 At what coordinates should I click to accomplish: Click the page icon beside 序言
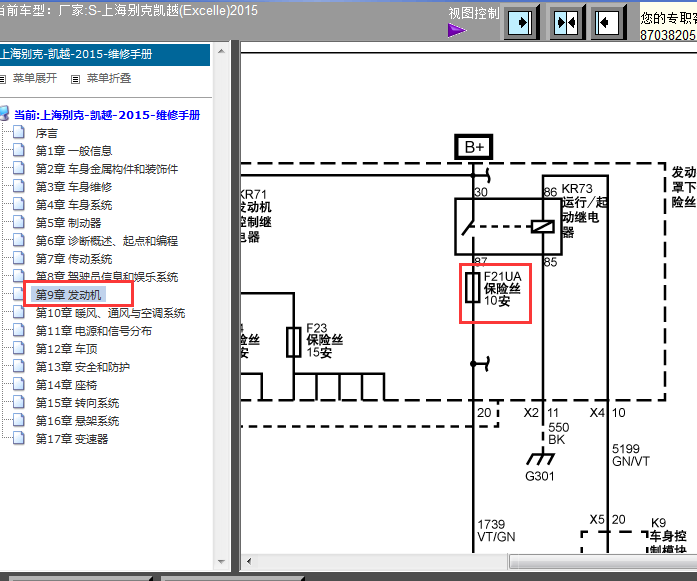coord(19,132)
